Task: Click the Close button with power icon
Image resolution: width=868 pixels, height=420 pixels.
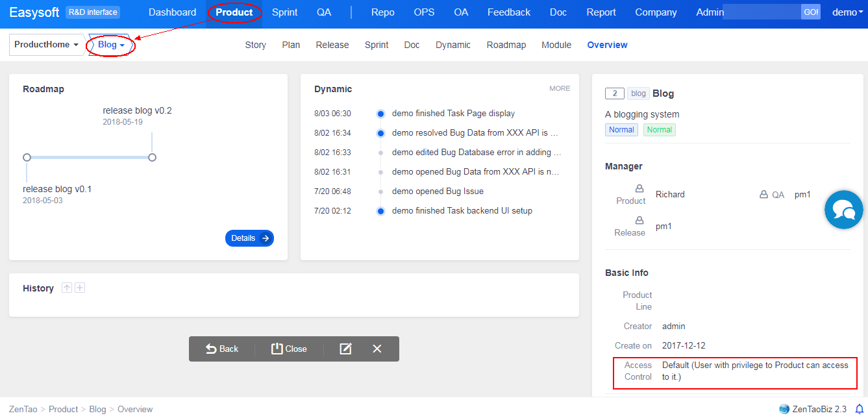Action: [289, 349]
